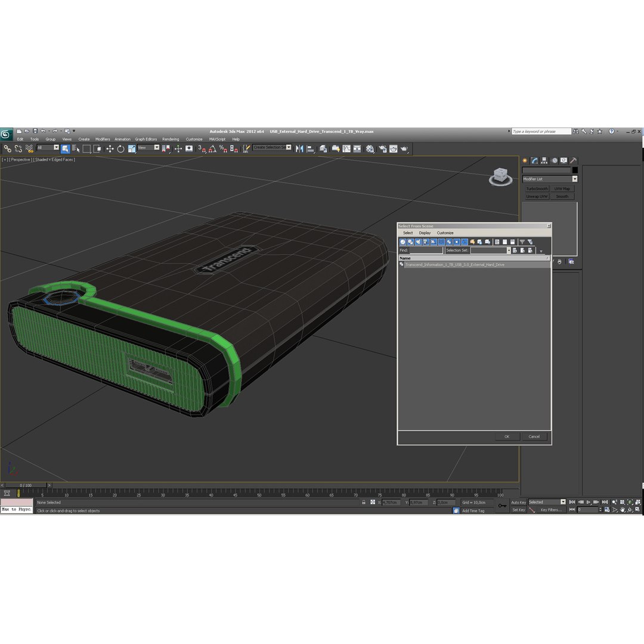Viewport: 644px width, 644px height.
Task: Open the Layer Manager
Action: 323,148
